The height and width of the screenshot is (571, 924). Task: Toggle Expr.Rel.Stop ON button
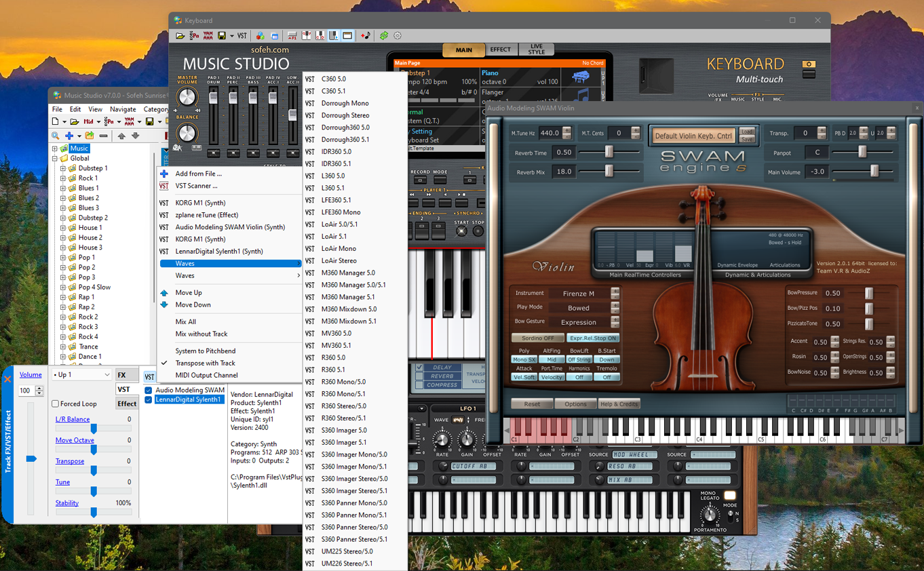click(593, 338)
